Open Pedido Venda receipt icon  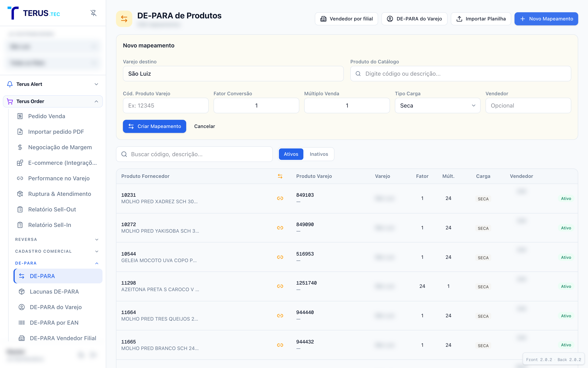point(20,116)
